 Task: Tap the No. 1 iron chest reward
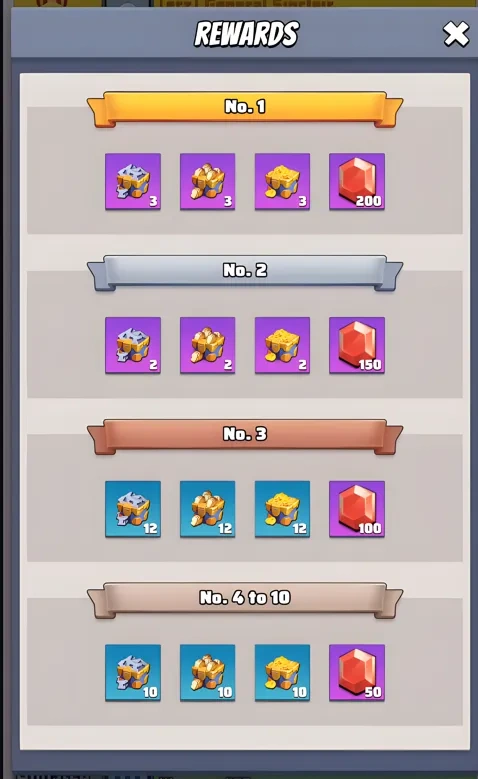133,181
